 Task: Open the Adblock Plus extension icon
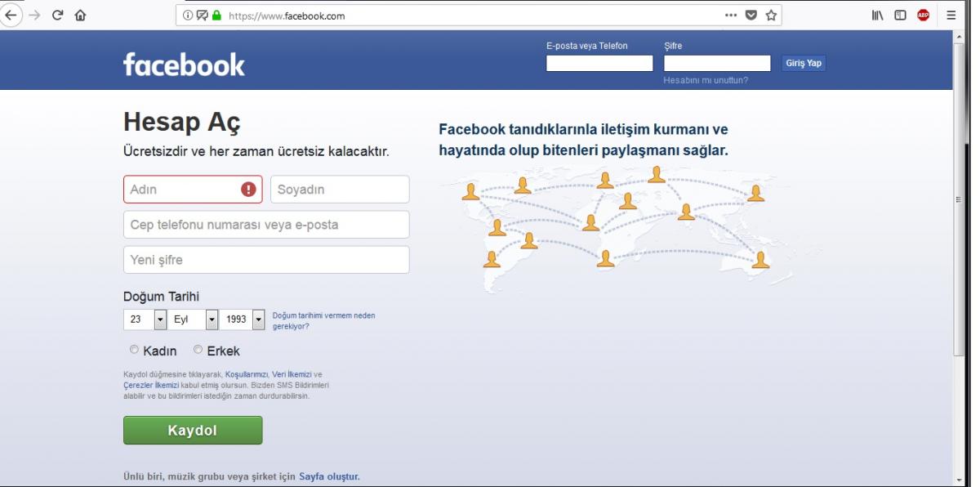[924, 15]
